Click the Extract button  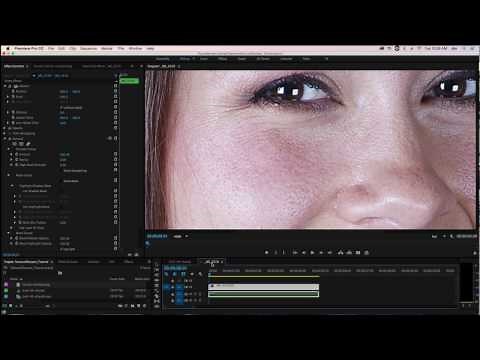click(349, 253)
